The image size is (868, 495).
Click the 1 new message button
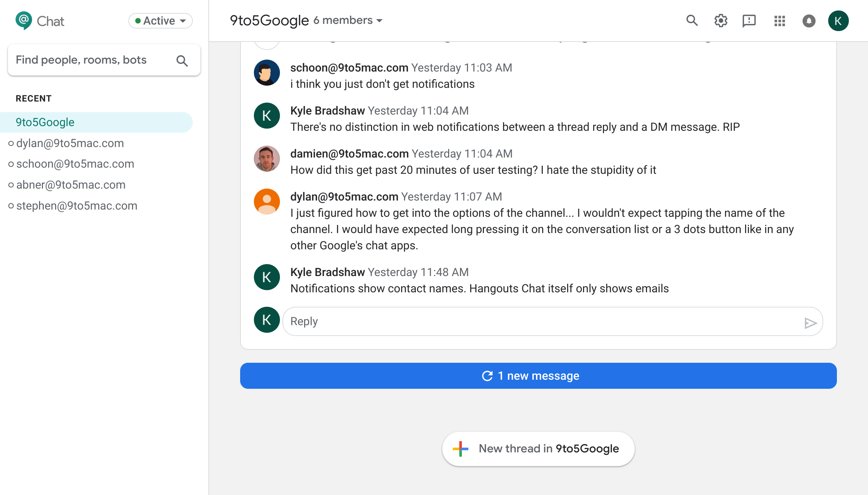(538, 376)
